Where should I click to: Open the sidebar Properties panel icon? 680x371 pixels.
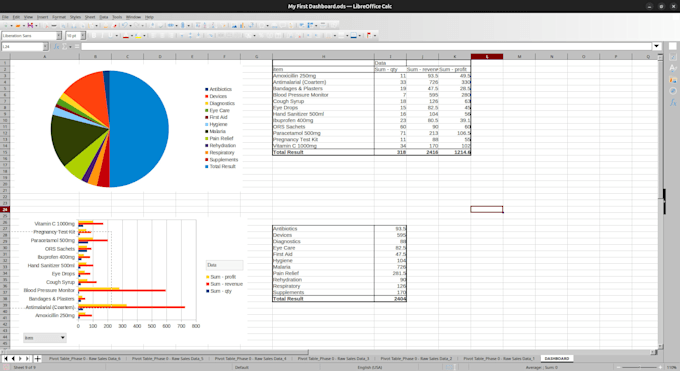[673, 57]
